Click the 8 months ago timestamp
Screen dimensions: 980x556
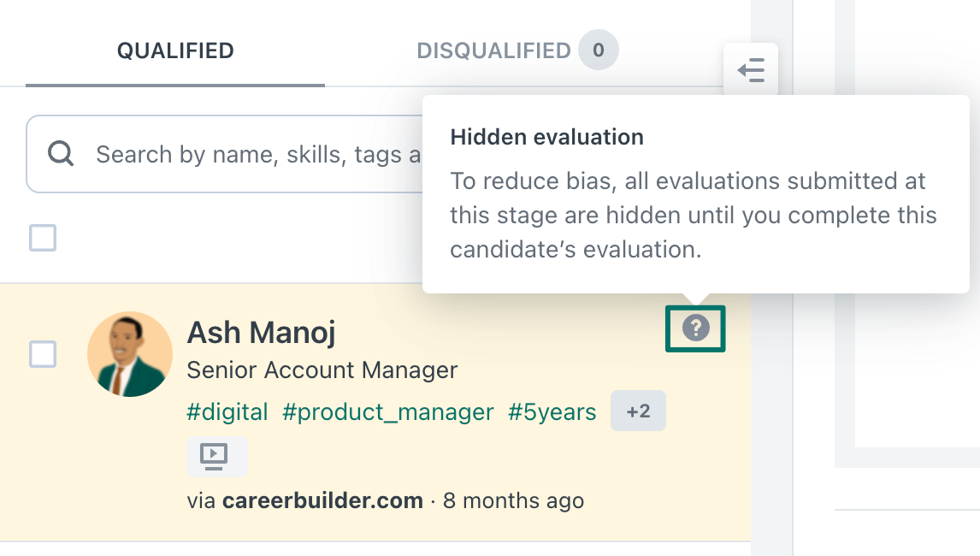click(514, 500)
